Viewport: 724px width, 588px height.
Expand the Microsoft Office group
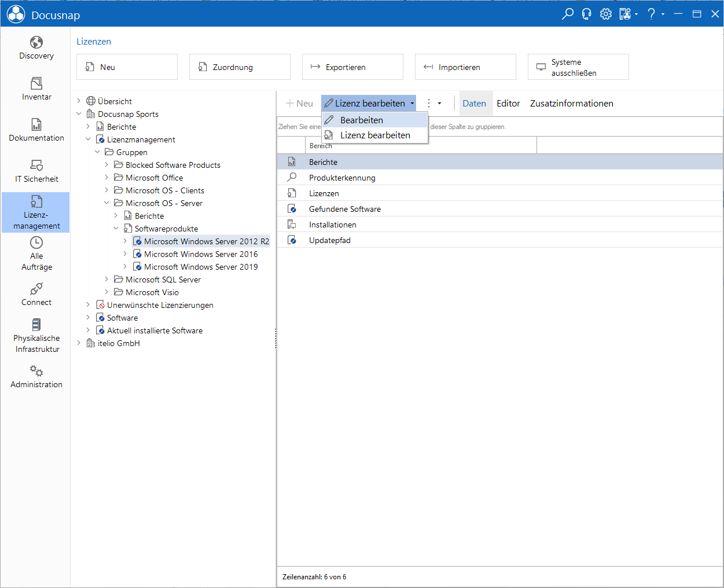click(x=107, y=178)
